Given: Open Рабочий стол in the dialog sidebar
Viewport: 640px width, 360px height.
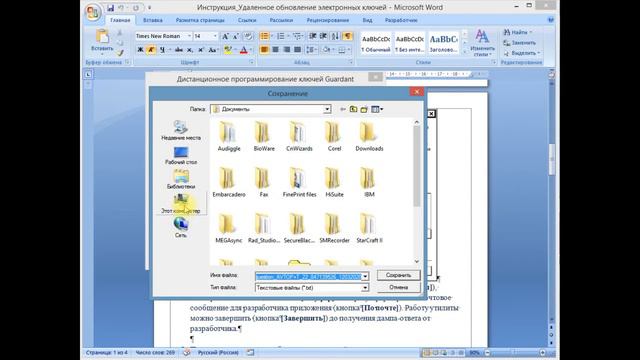Looking at the screenshot, I should click(181, 156).
